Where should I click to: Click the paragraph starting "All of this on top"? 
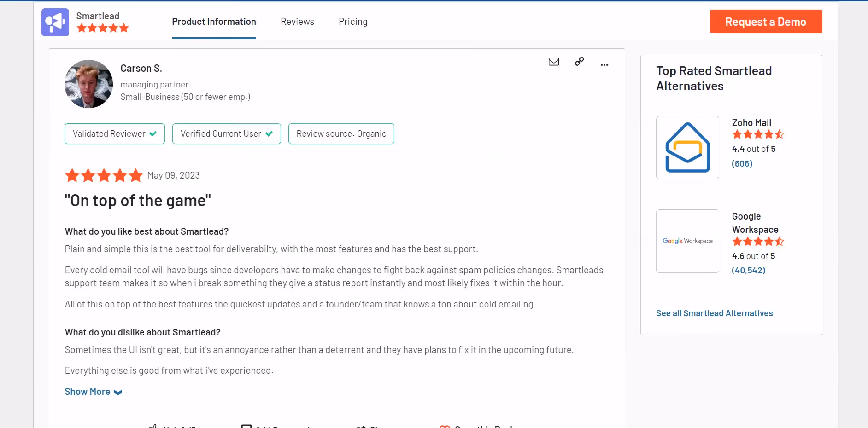pos(299,304)
